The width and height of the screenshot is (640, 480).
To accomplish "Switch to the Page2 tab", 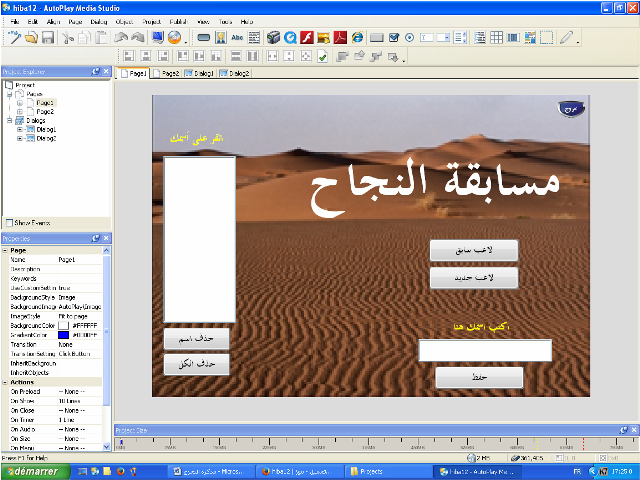I will click(167, 74).
